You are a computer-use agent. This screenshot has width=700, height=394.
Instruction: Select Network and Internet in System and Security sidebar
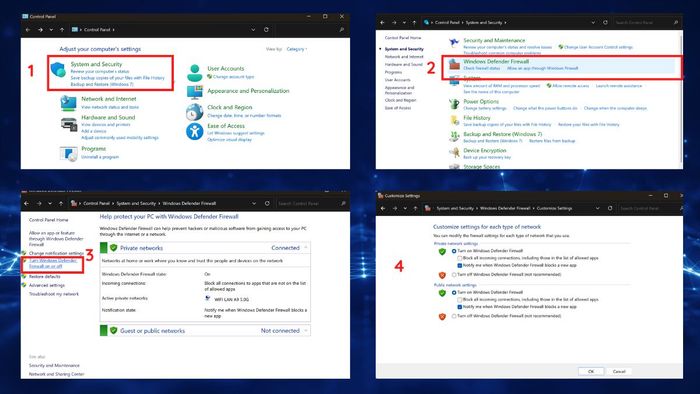[404, 57]
